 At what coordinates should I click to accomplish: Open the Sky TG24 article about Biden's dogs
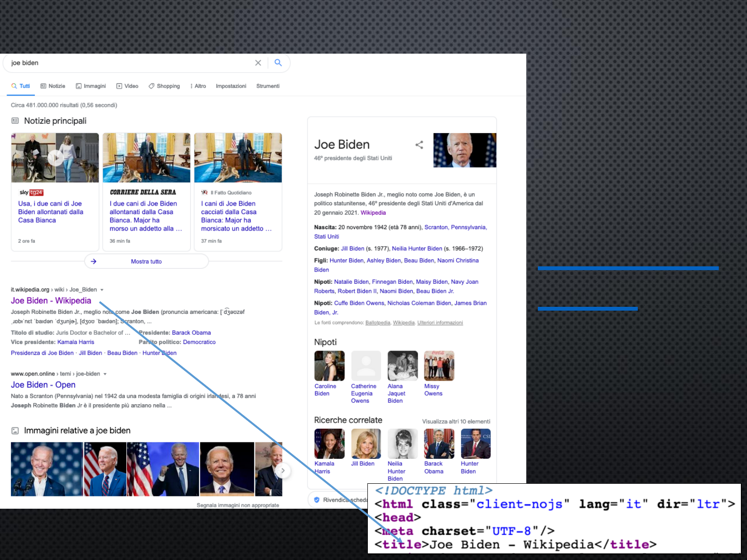[50, 212]
